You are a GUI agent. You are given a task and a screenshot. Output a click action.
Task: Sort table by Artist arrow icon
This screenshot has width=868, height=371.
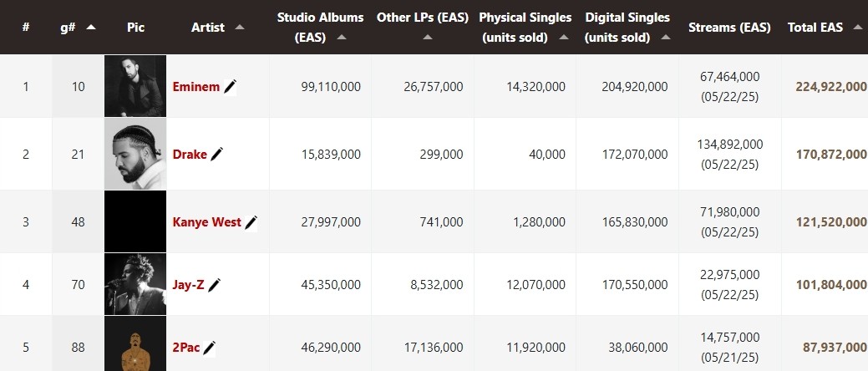[x=239, y=27]
